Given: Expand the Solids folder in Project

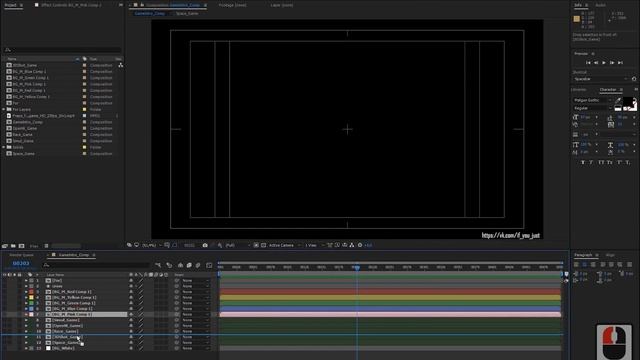Looking at the screenshot, I should [4, 147].
